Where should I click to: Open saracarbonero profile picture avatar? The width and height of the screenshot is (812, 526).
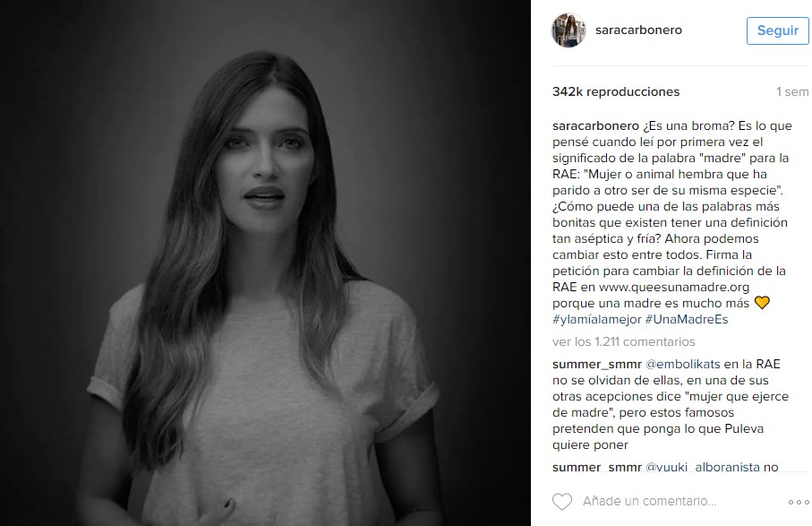point(568,30)
